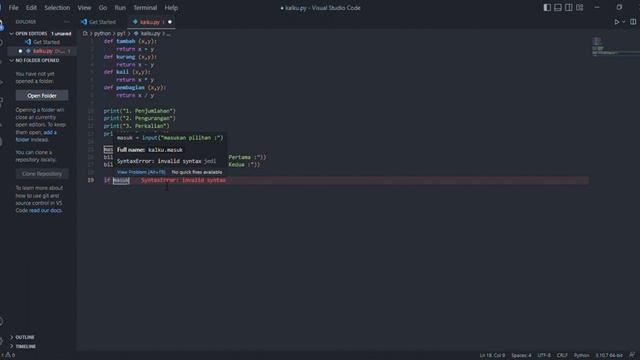The width and height of the screenshot is (640, 360).
Task: Select Python interpreter 3.10.7 64-bit
Action: (609, 356)
